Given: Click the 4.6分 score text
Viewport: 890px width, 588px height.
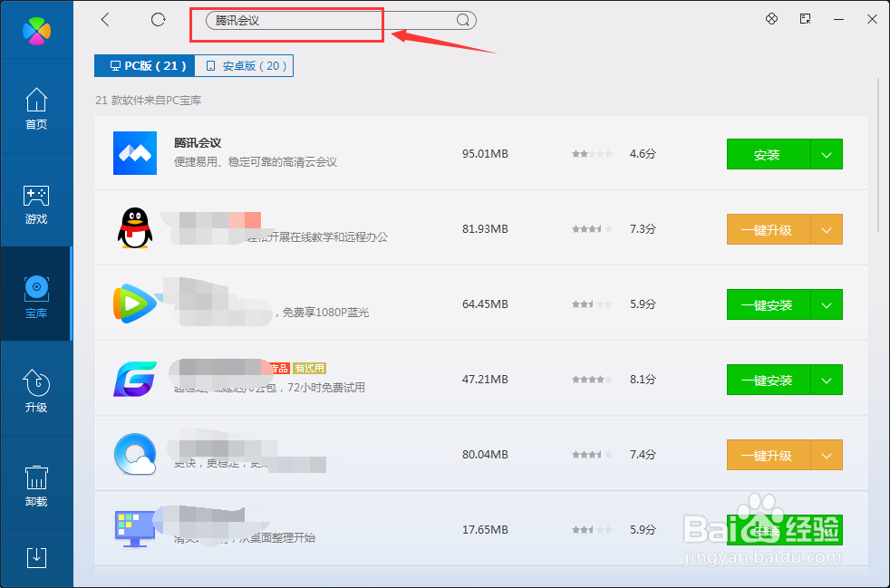Looking at the screenshot, I should point(643,154).
